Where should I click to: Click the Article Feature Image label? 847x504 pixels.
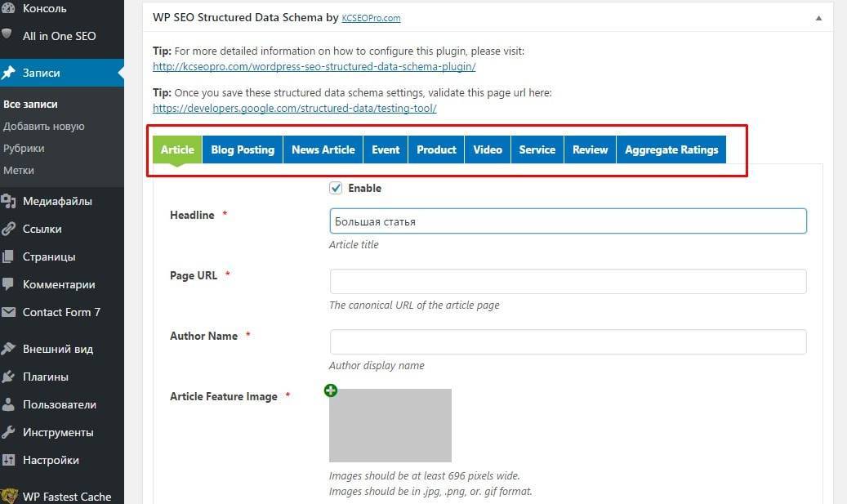point(224,396)
